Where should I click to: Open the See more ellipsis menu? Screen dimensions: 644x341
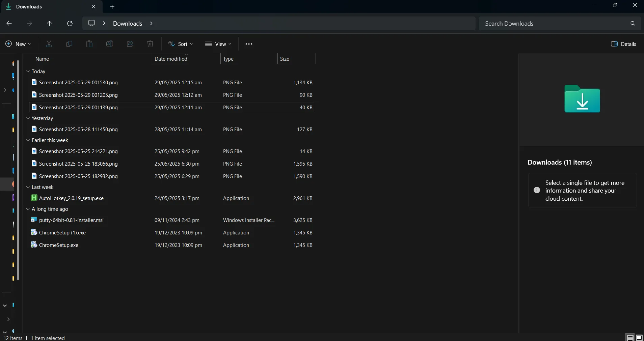tap(249, 44)
